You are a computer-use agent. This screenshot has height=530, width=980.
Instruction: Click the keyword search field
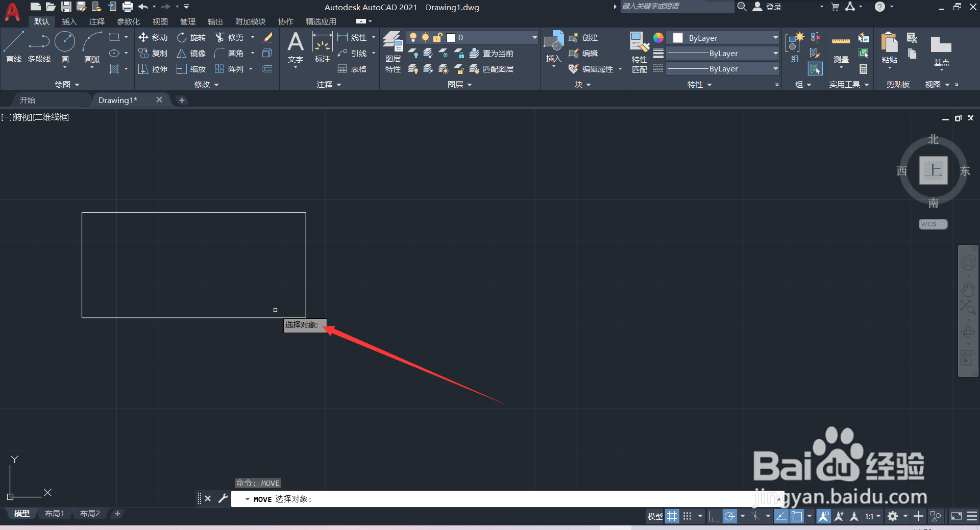tap(677, 7)
